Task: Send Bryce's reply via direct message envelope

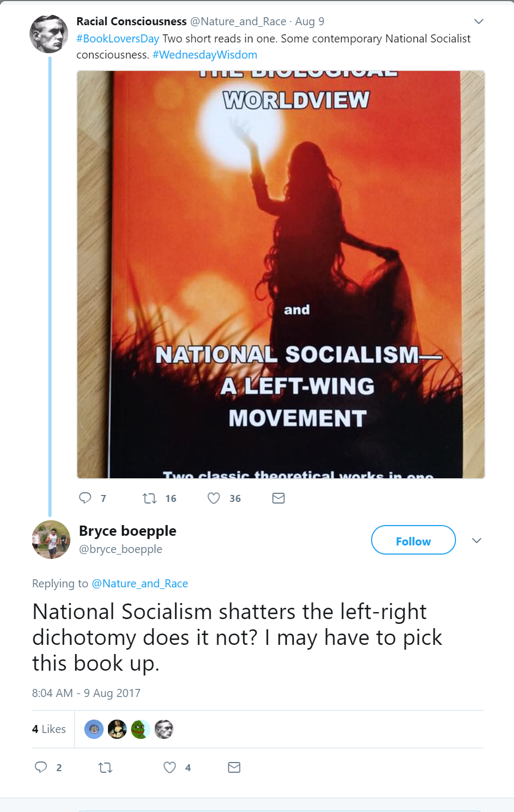Action: pyautogui.click(x=234, y=767)
